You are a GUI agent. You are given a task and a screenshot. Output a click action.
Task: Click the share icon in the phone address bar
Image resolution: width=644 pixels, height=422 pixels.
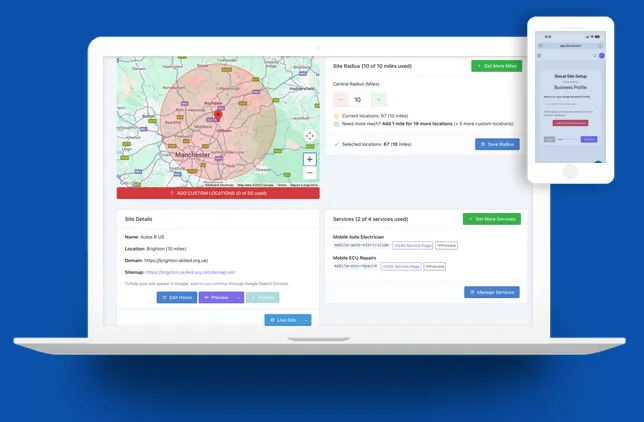(600, 46)
